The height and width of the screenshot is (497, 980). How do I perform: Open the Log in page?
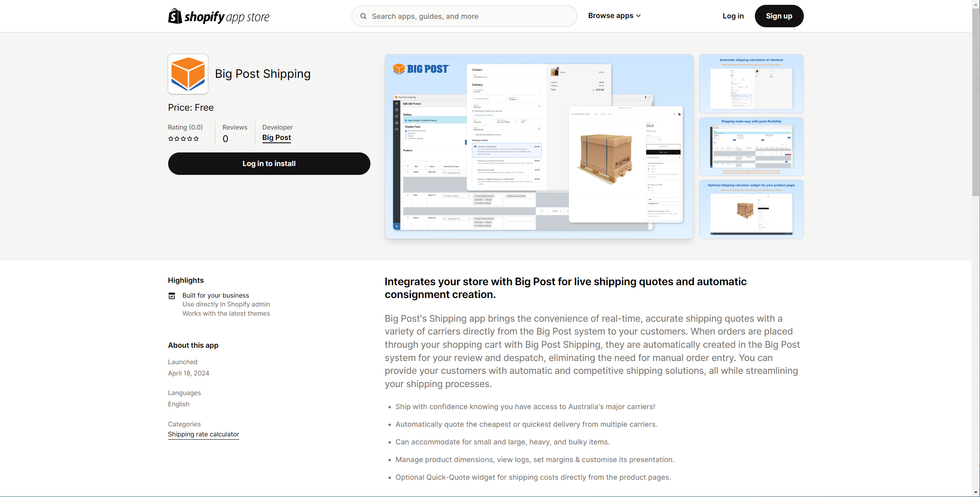point(733,16)
